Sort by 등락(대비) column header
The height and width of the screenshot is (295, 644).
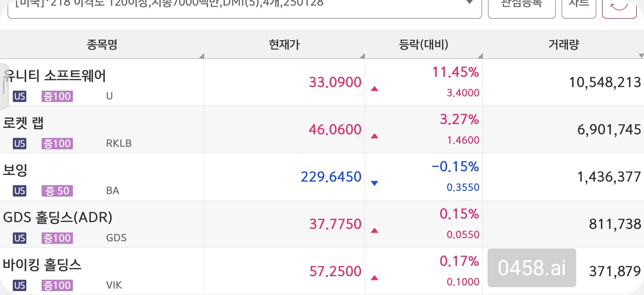point(424,44)
